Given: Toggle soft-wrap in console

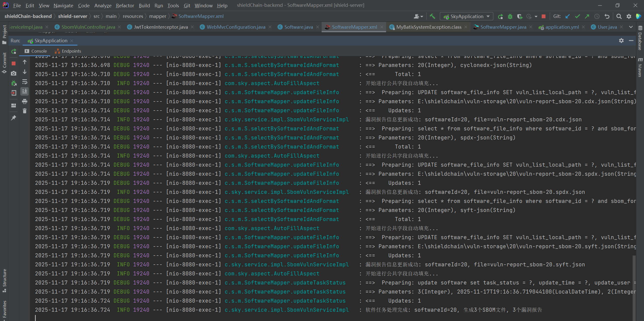Looking at the screenshot, I should point(25,82).
